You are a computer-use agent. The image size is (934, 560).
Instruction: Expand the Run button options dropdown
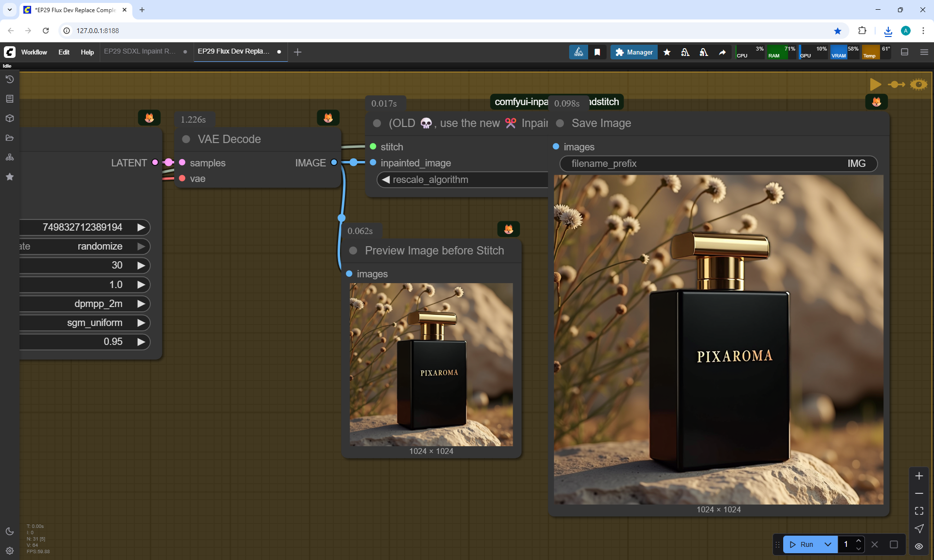[828, 544]
